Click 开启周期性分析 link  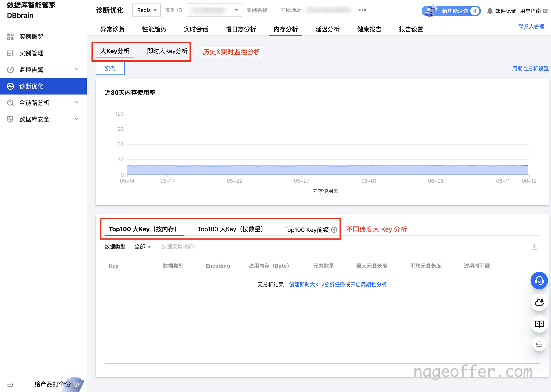click(x=368, y=285)
